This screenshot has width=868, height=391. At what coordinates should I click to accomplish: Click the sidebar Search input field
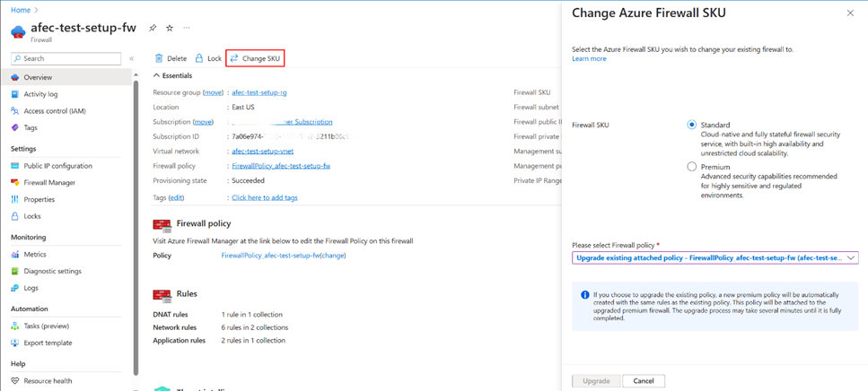tap(66, 58)
